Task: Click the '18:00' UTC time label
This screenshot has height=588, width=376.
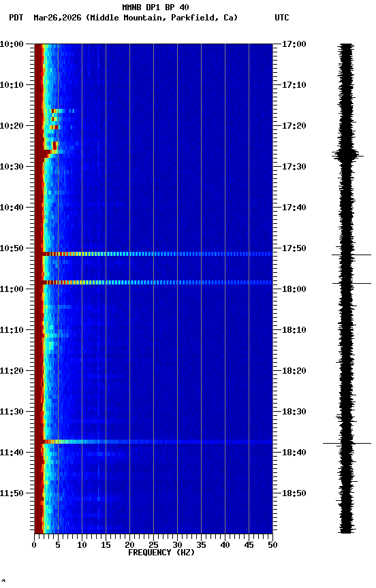Action: point(294,289)
